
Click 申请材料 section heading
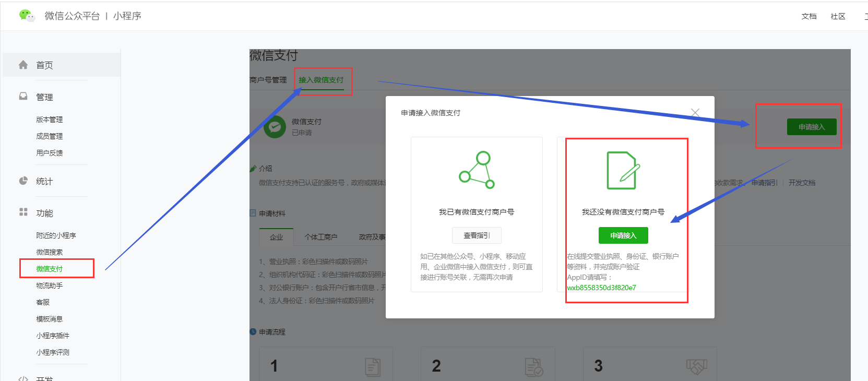click(272, 213)
